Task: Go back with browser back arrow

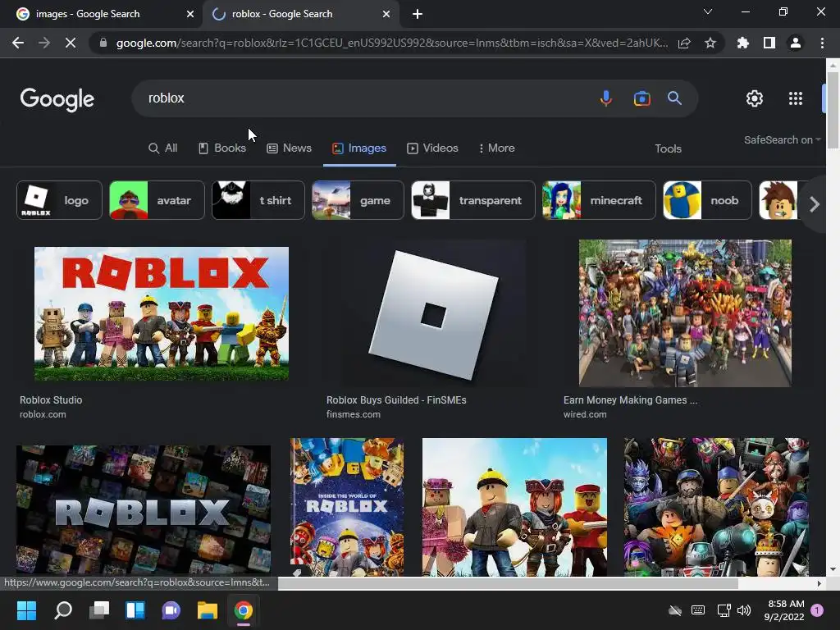Action: click(18, 43)
